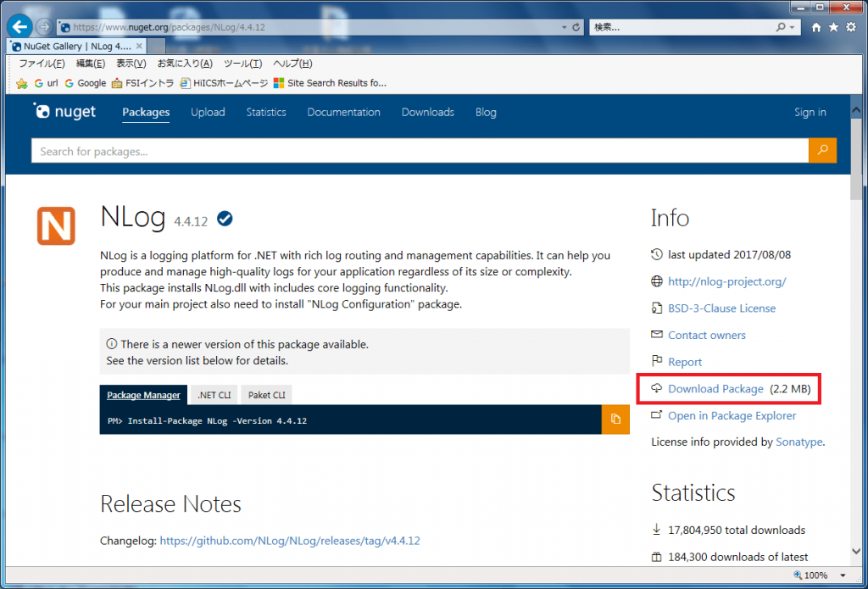This screenshot has height=589, width=868.
Task: Click the nuget logo in the header
Action: point(64,111)
